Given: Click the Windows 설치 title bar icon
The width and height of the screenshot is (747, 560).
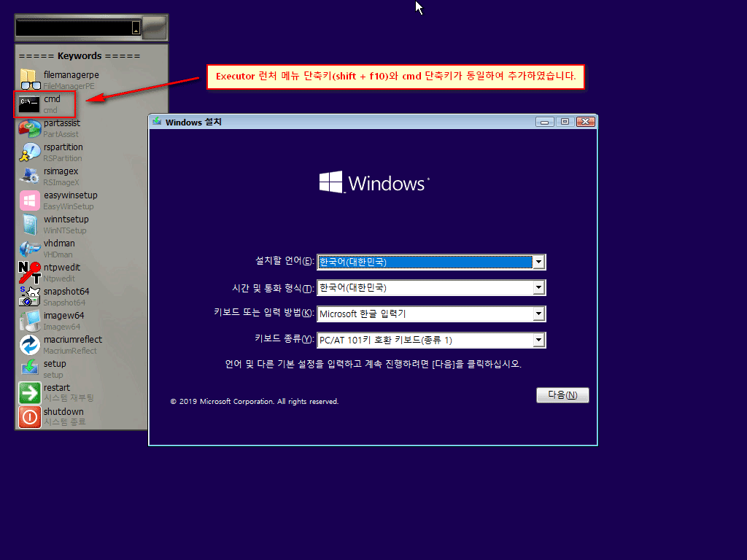Looking at the screenshot, I should tap(157, 122).
